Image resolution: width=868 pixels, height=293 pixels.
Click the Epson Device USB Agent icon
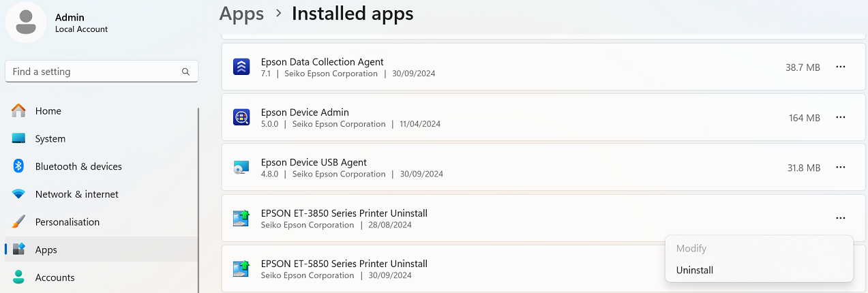click(241, 168)
